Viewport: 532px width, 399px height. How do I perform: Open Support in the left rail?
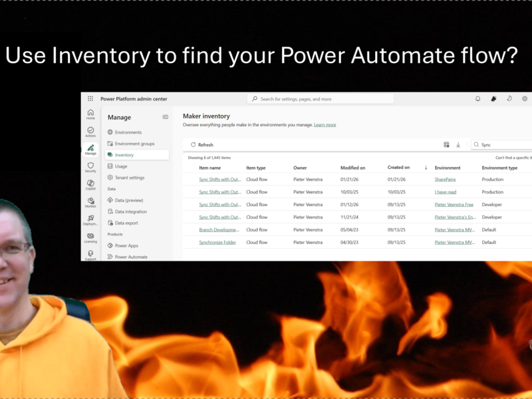[90, 255]
